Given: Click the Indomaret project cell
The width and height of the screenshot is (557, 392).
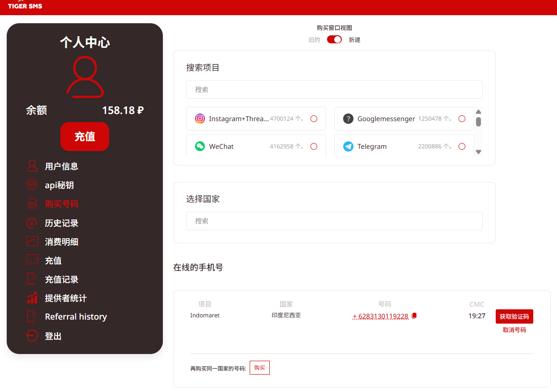Looking at the screenshot, I should (205, 315).
